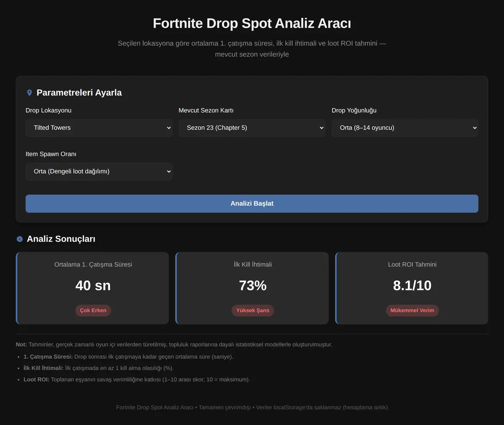Screen dimensions: 504x425
Task: Click the Loot ROI Tahmini card title
Action: tap(412, 264)
